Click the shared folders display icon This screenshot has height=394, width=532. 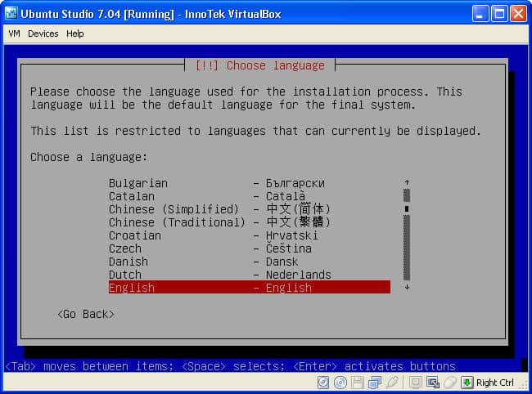416,383
